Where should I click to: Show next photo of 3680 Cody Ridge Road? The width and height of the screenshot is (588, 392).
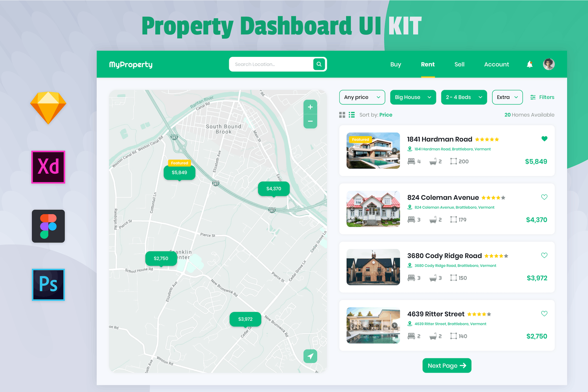pos(395,267)
